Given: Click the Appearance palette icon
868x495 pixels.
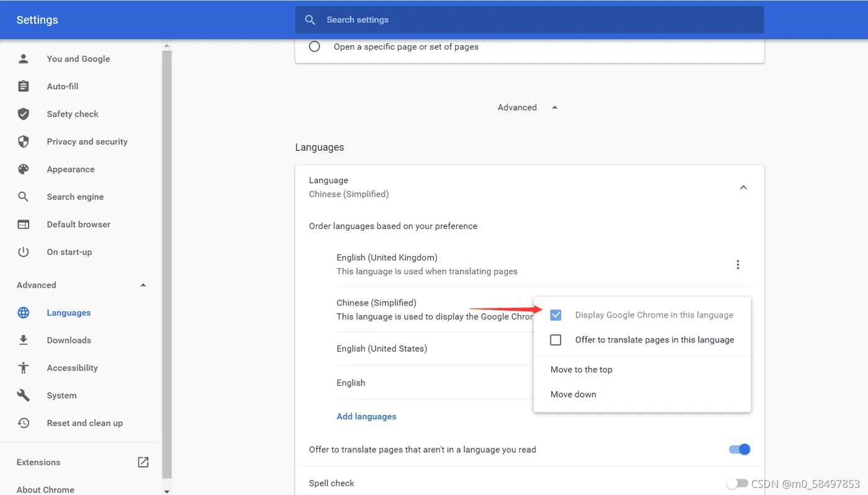Looking at the screenshot, I should click(x=24, y=169).
